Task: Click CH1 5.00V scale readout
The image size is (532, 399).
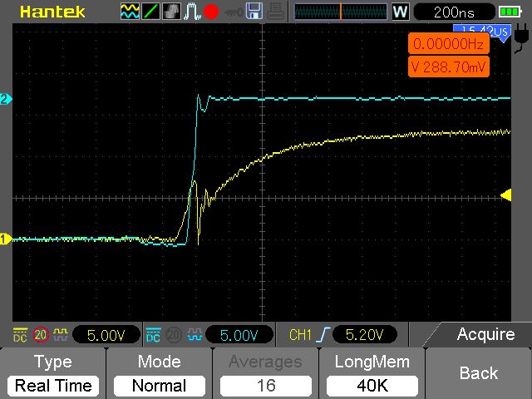Action: [106, 335]
